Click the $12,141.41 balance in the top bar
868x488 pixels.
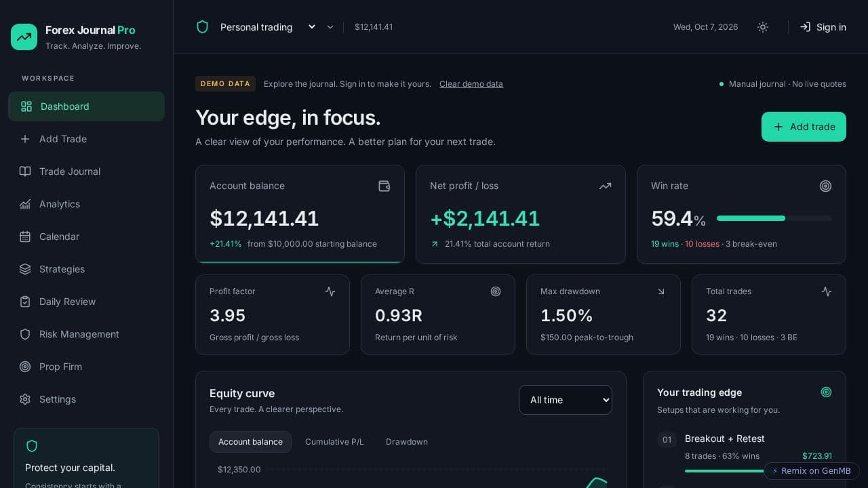pos(374,27)
